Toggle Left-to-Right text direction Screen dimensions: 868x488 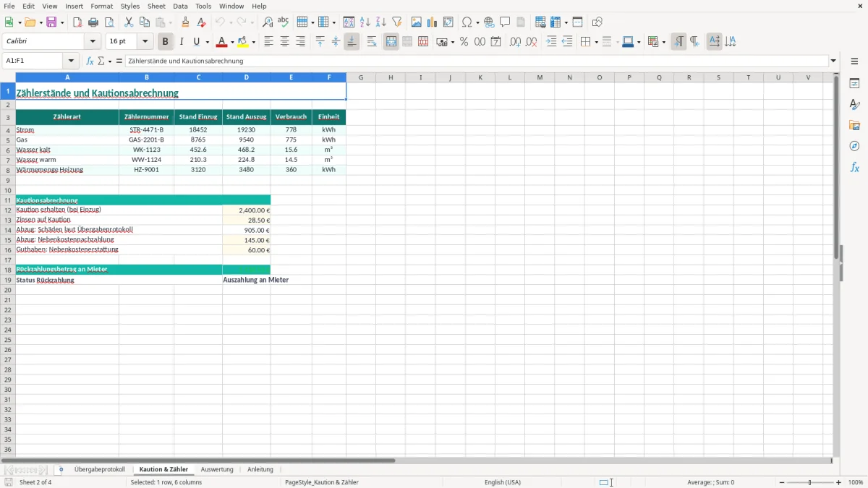678,42
